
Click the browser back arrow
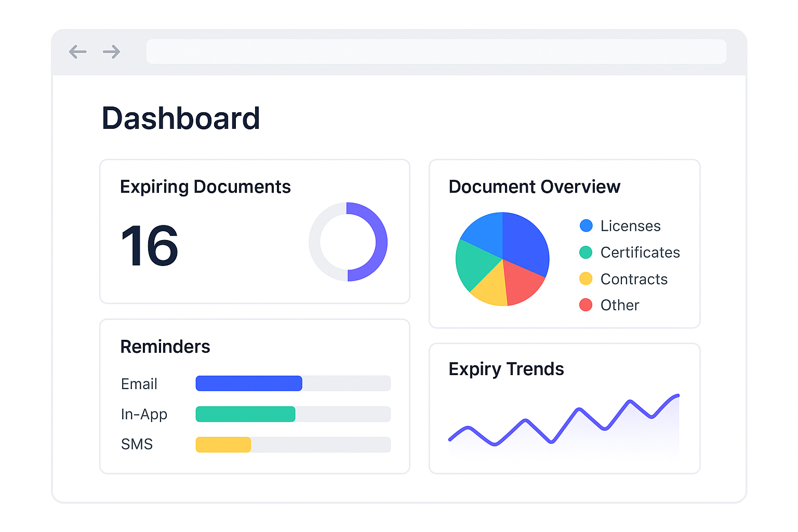pyautogui.click(x=78, y=51)
